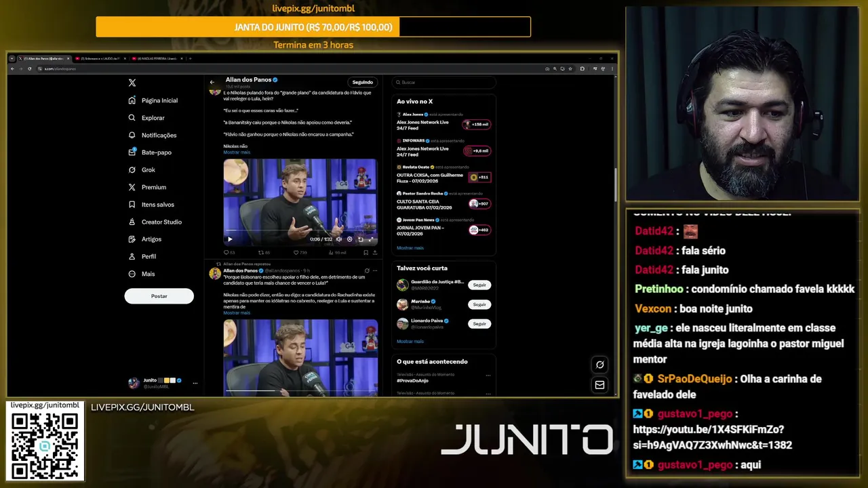Click the X logo in the sidebar
The image size is (868, 488).
pos(132,83)
